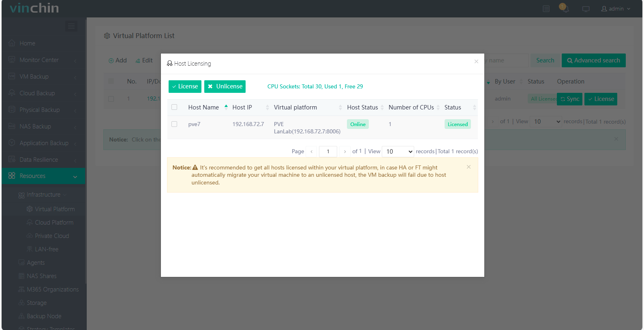Click the Online host status badge
This screenshot has width=644, height=330.
[358, 124]
